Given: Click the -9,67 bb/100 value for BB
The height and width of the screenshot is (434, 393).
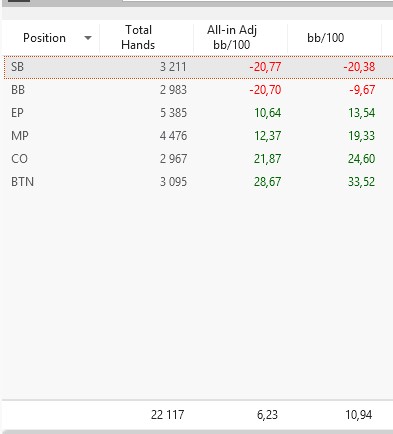Looking at the screenshot, I should (x=362, y=90).
